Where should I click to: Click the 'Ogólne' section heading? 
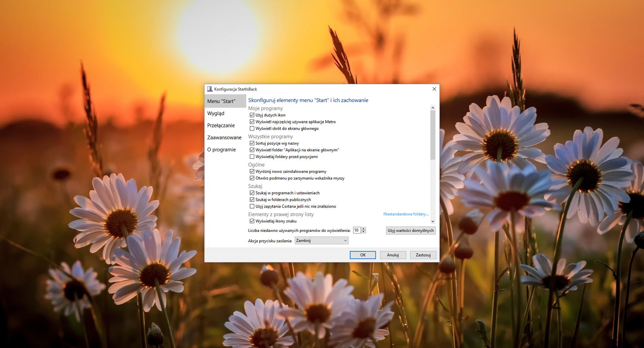pos(256,165)
